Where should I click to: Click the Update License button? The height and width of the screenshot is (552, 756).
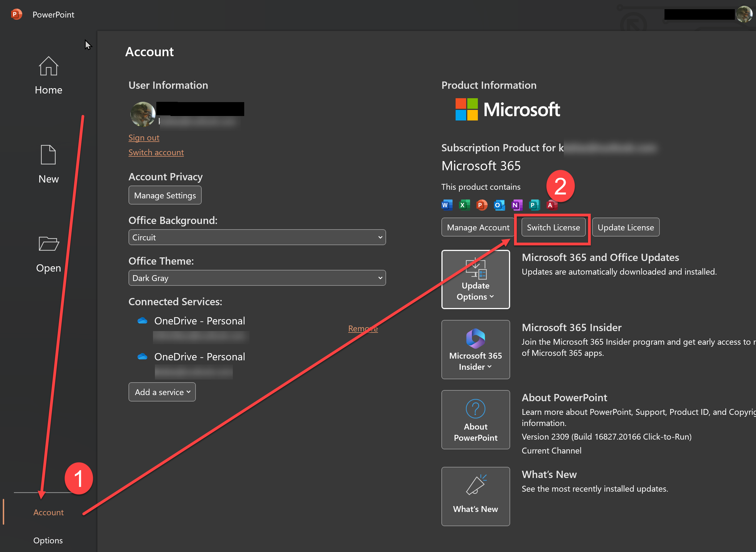(x=626, y=227)
